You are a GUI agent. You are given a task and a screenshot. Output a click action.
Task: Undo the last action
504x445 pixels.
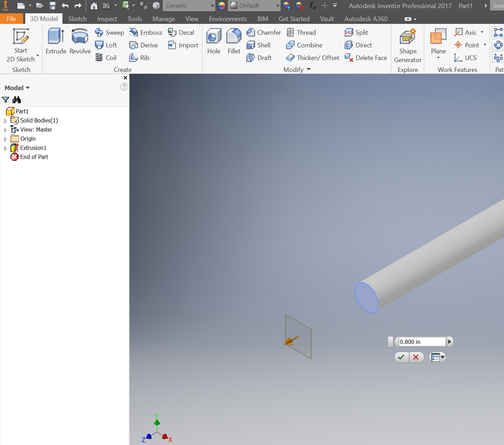coord(65,6)
